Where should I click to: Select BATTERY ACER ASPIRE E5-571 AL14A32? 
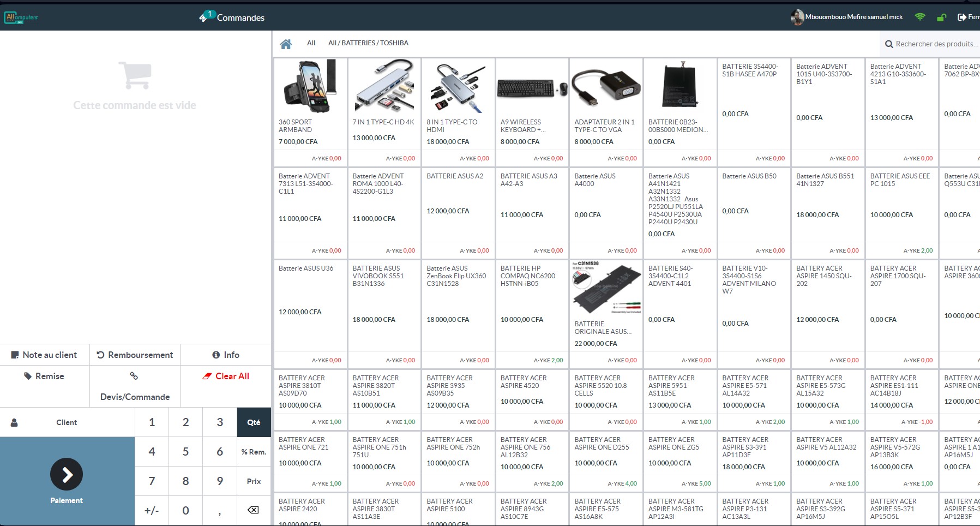coord(754,399)
